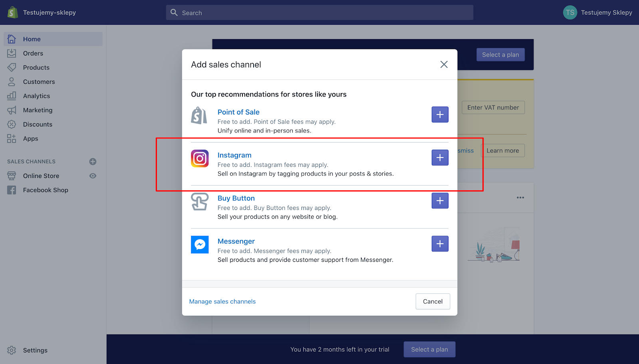Click Select a plan in top banner

pyautogui.click(x=500, y=55)
